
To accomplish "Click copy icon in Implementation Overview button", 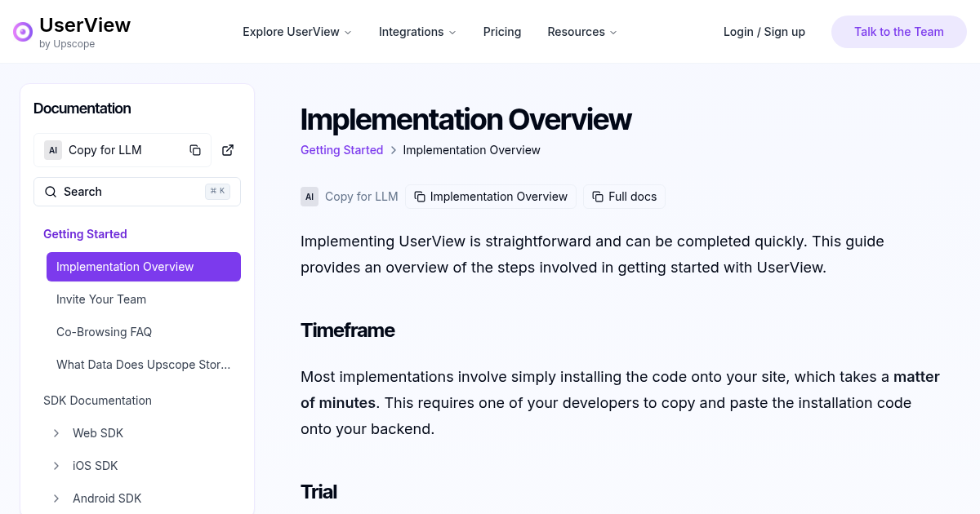I will click(420, 197).
